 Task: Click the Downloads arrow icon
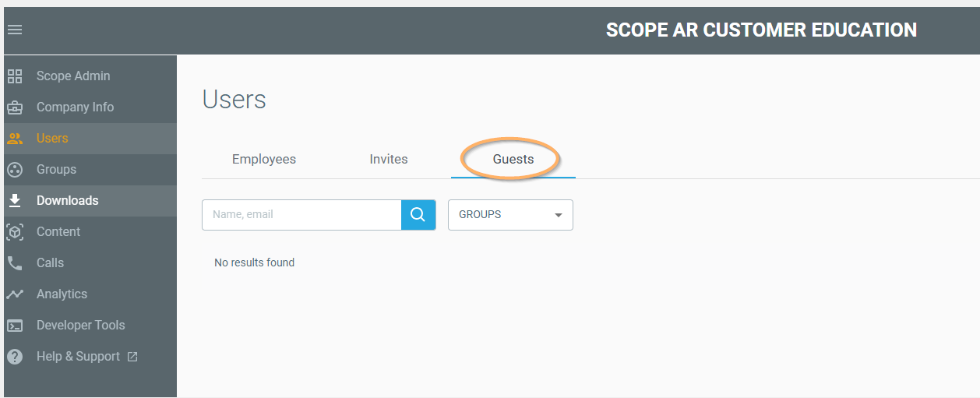pos(15,201)
